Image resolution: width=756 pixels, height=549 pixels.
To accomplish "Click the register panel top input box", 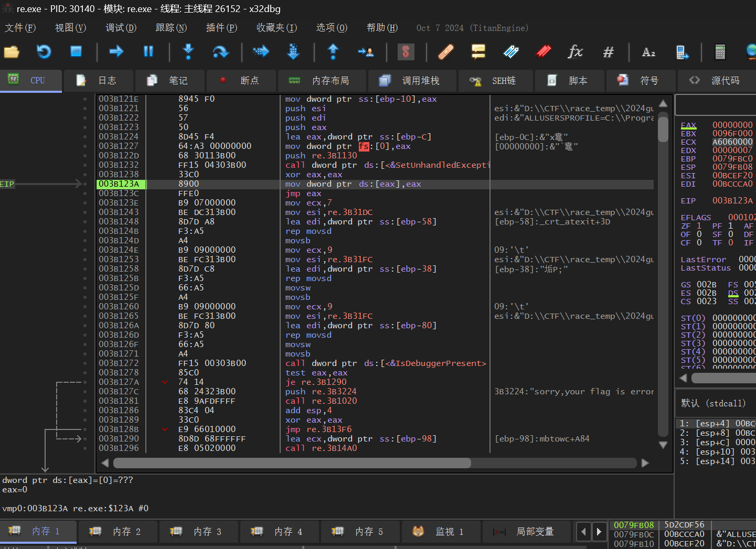I will pyautogui.click(x=716, y=105).
